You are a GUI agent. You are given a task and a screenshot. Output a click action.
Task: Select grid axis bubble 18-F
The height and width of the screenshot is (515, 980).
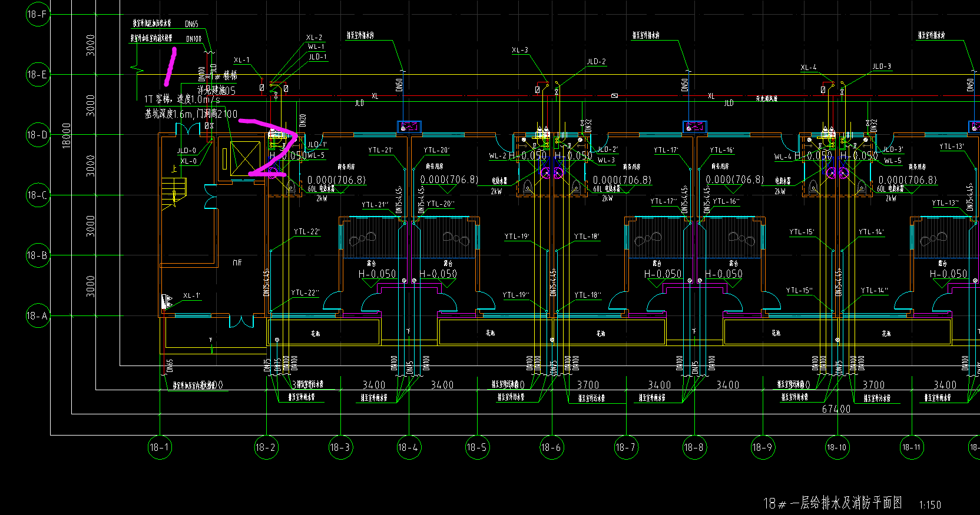click(x=38, y=14)
